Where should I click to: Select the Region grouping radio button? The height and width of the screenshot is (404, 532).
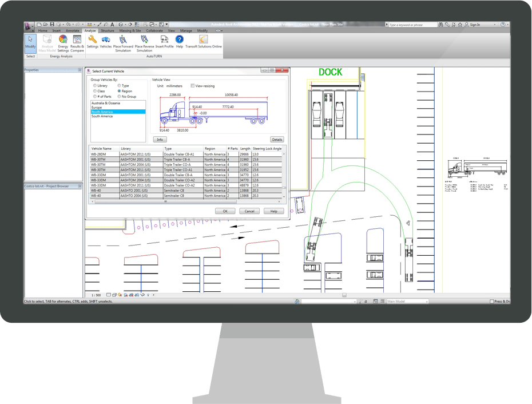tap(119, 92)
